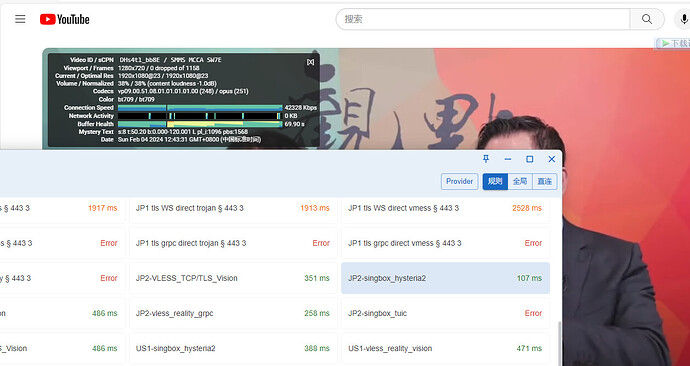690x366 pixels.
Task: Select JP2-VLESS_TCP/TLS_Vision node
Action: click(233, 278)
